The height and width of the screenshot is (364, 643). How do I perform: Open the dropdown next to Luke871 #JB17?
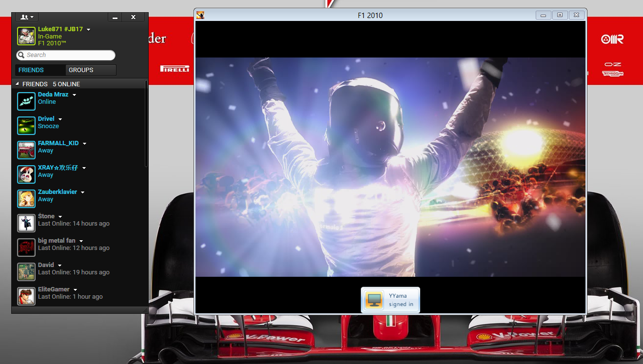[x=88, y=30]
